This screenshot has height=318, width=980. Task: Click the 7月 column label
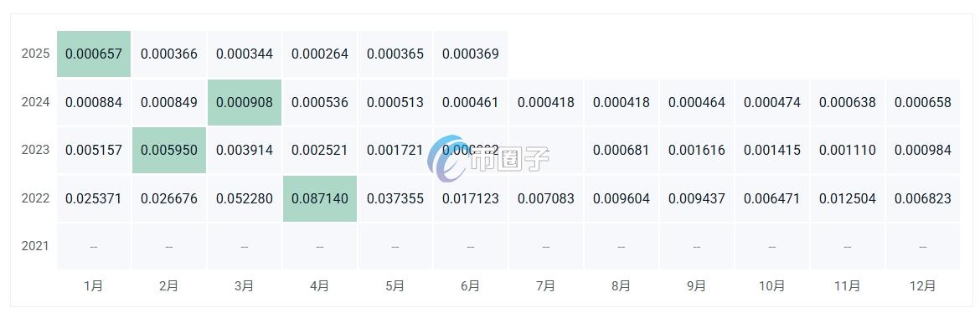coord(545,286)
